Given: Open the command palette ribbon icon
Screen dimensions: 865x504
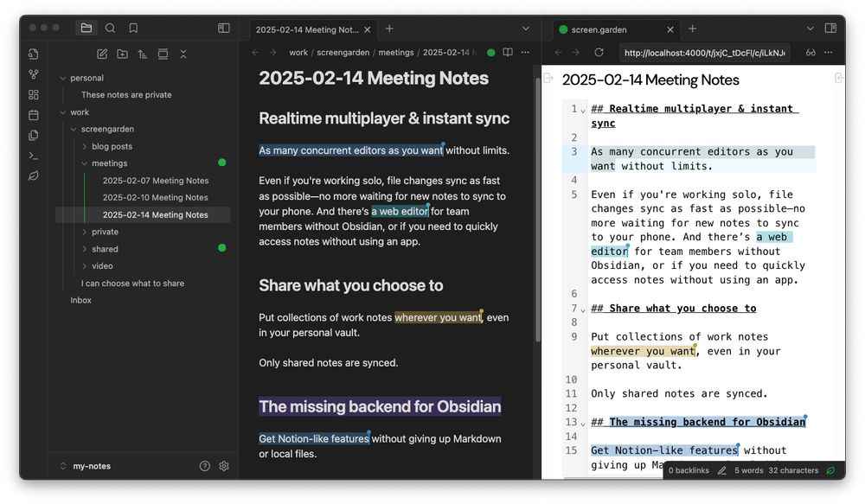Looking at the screenshot, I should 34,156.
